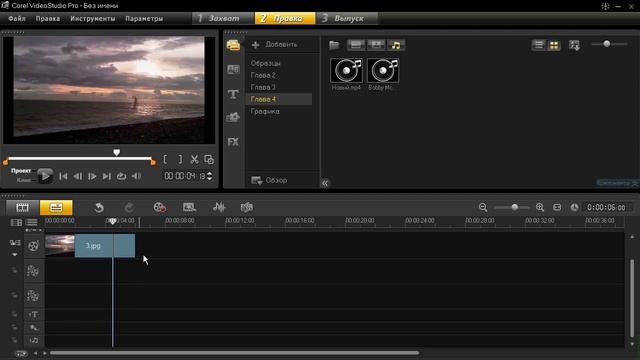Adjust the timecode stepper arrows
Screen dimensions: 640x360
point(210,176)
